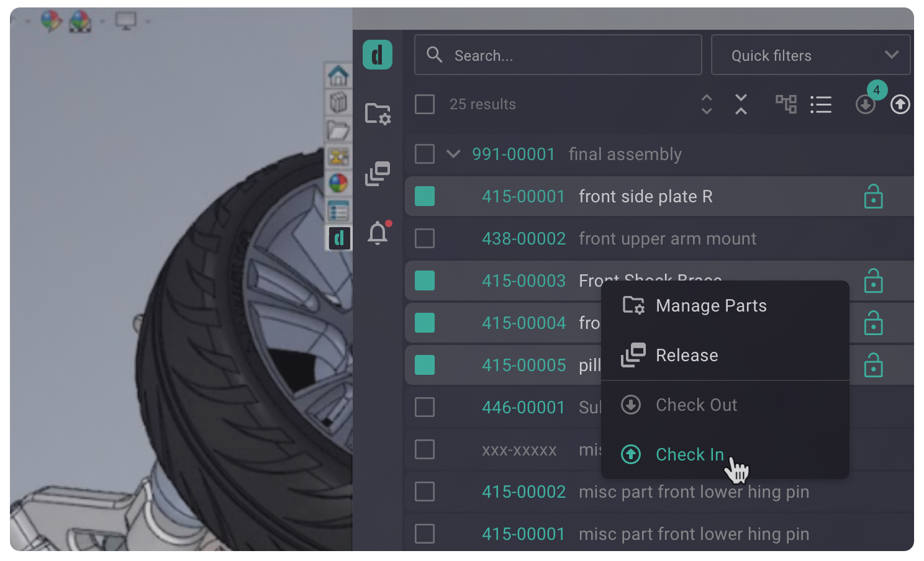This screenshot has width=924, height=561.
Task: Click the collapse all arrows icon
Action: (x=741, y=104)
